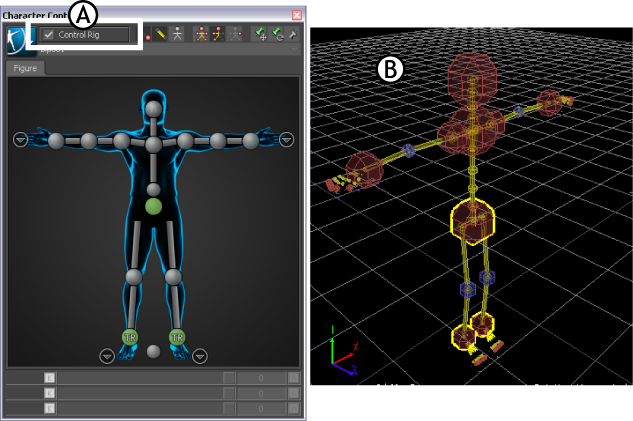
Task: Click the green pin rotation icon
Action: point(277,34)
